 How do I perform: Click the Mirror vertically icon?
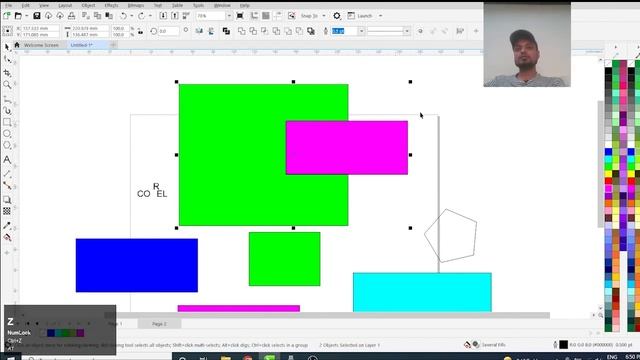click(x=211, y=31)
